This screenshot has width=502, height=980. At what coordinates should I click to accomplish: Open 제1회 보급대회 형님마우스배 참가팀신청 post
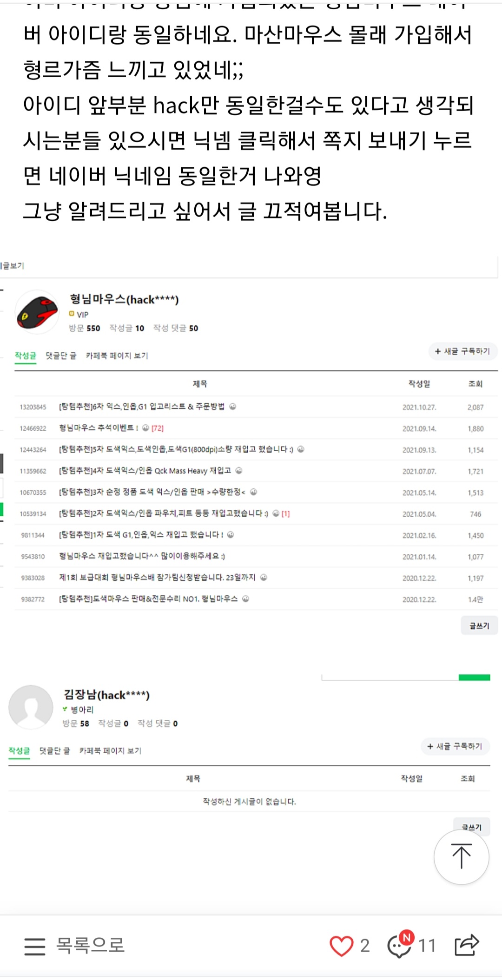click(x=157, y=578)
